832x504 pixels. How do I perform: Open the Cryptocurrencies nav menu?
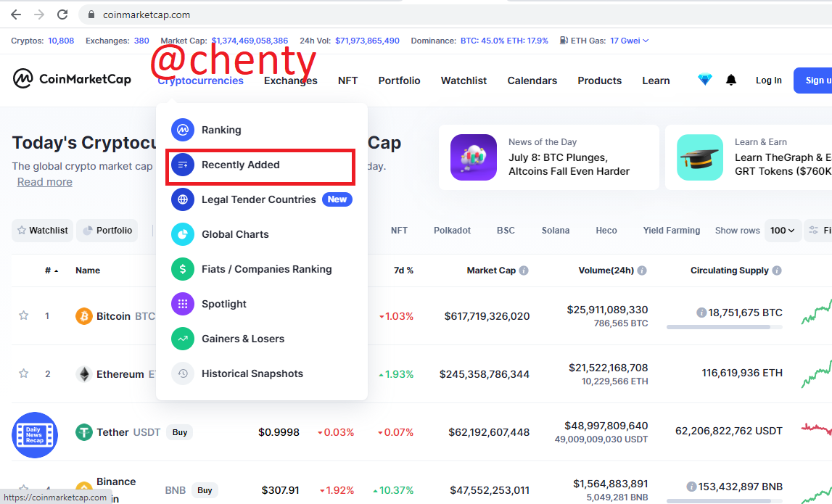pos(201,80)
